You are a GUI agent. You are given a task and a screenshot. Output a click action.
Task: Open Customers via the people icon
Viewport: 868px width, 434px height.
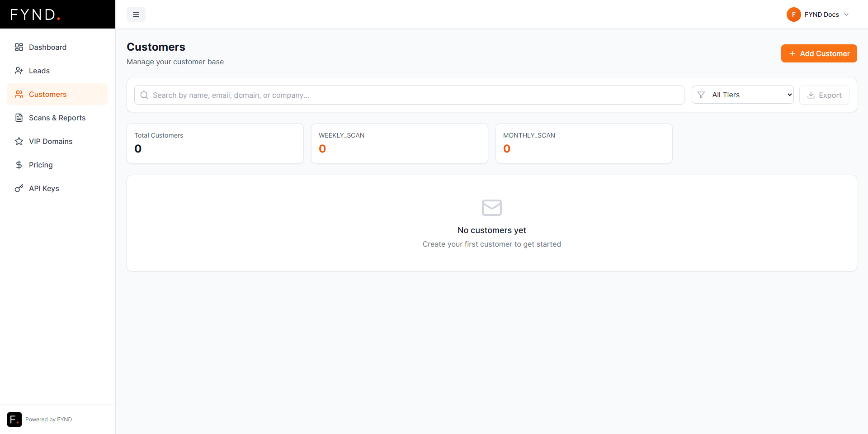(19, 94)
